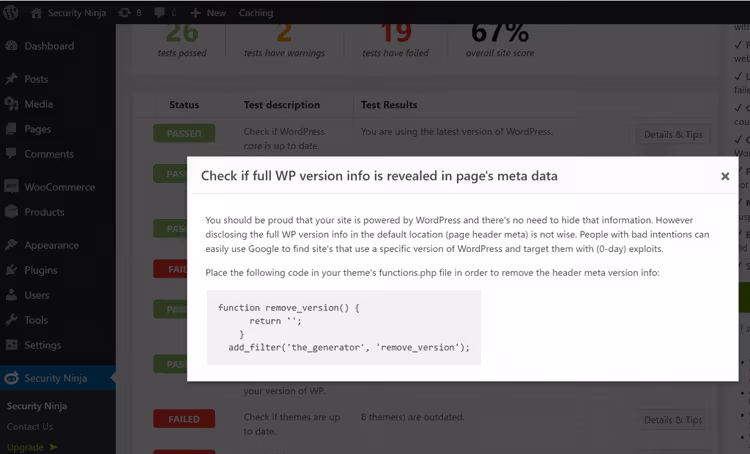The height and width of the screenshot is (454, 750).
Task: Open Contact Us submenu link
Action: pos(30,426)
